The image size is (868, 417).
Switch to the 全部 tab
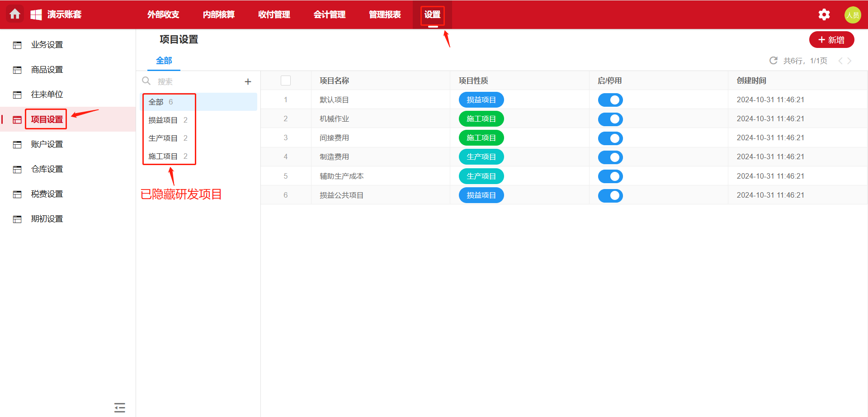tap(164, 61)
